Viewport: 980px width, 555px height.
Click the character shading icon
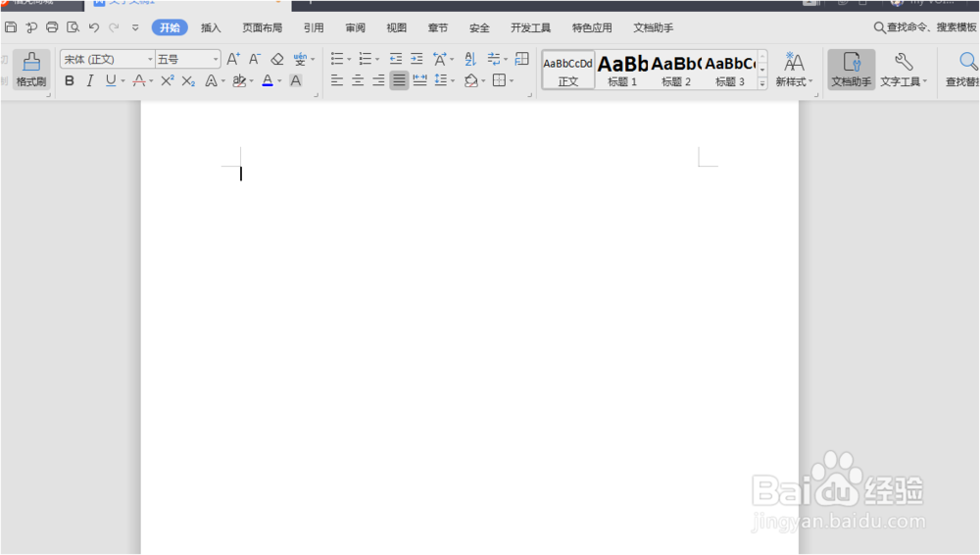click(296, 80)
